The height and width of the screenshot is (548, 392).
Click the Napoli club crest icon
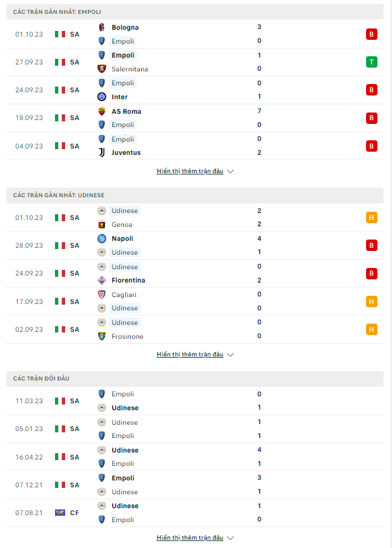[101, 238]
